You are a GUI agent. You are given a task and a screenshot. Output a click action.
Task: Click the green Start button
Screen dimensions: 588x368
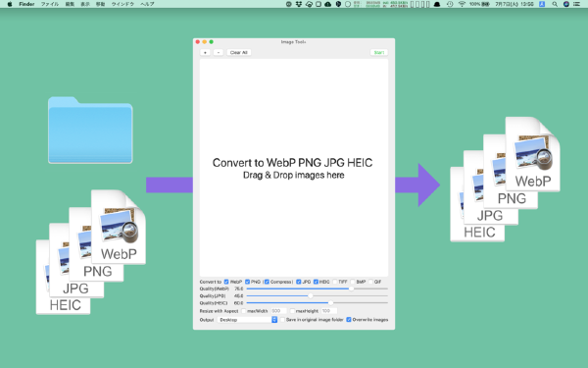(379, 53)
